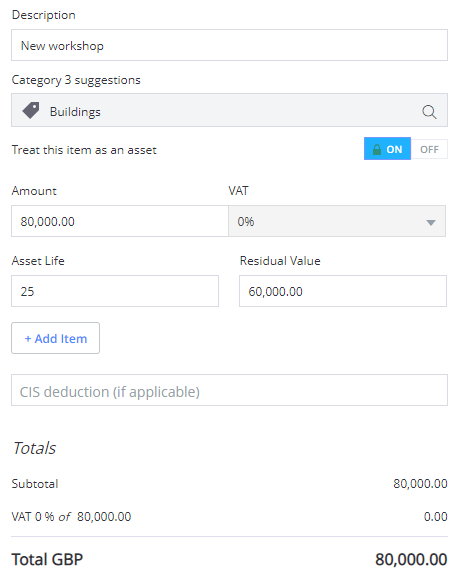Click the Amount field showing 80,000.00
Image resolution: width=458 pixels, height=579 pixels.
pos(120,221)
